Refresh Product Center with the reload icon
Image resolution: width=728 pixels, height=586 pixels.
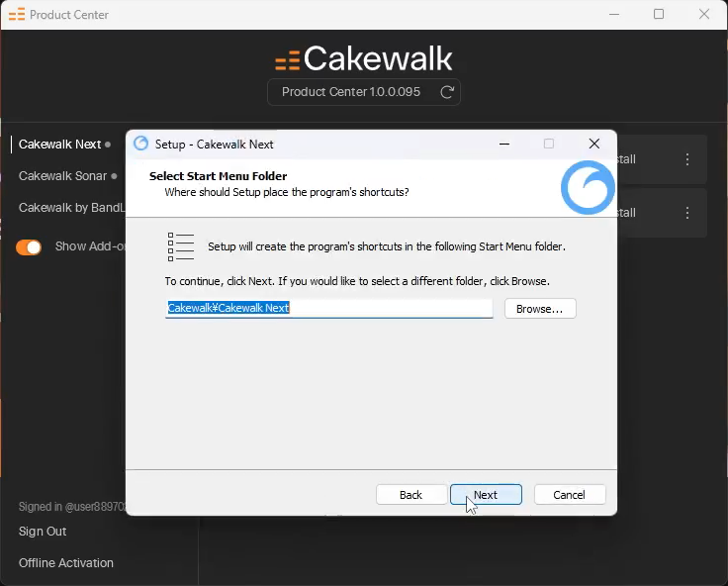tap(447, 92)
